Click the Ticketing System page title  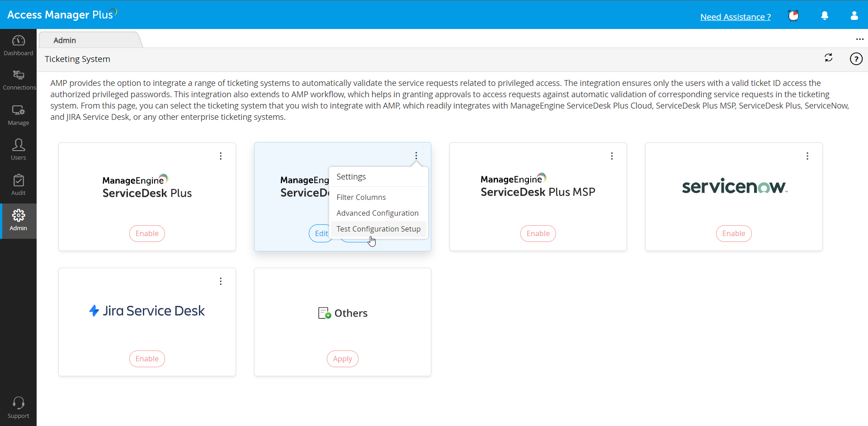[x=77, y=59]
